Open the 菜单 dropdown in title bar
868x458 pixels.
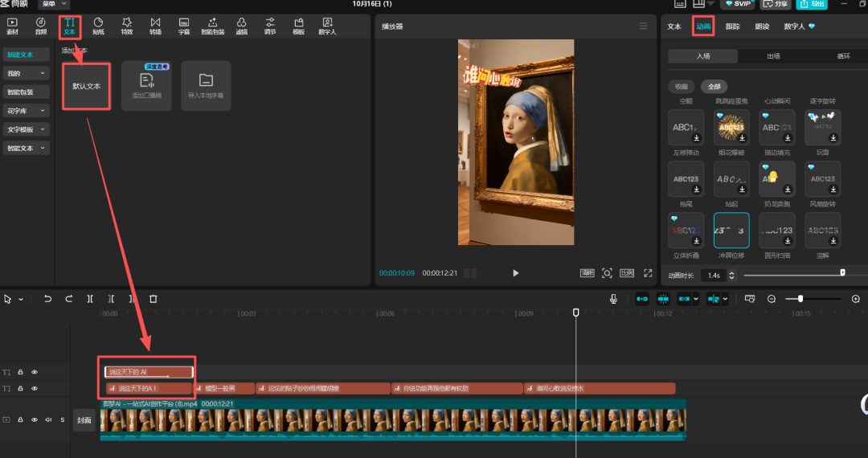tap(54, 4)
